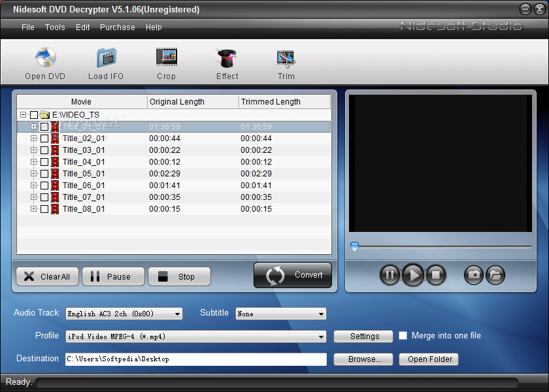The width and height of the screenshot is (549, 392).
Task: Enable Merge into one file
Action: (403, 336)
